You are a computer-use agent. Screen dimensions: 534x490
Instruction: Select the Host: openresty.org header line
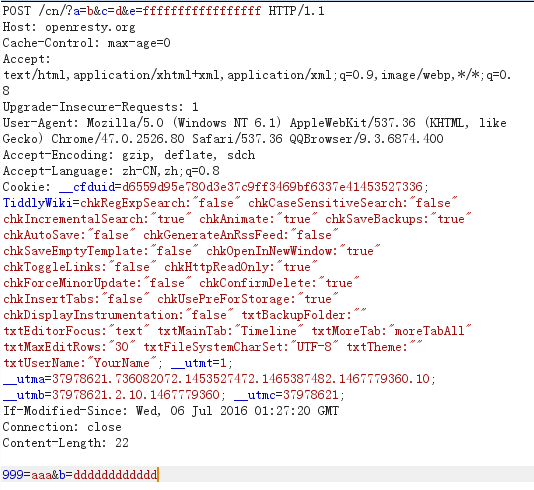[69, 27]
